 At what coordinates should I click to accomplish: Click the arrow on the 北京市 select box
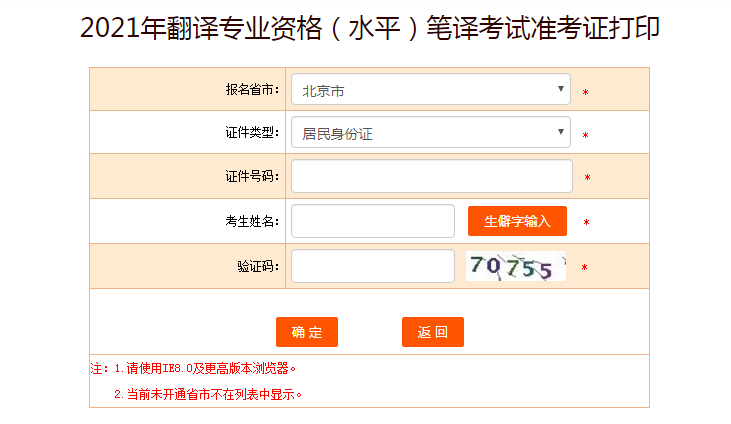[561, 89]
